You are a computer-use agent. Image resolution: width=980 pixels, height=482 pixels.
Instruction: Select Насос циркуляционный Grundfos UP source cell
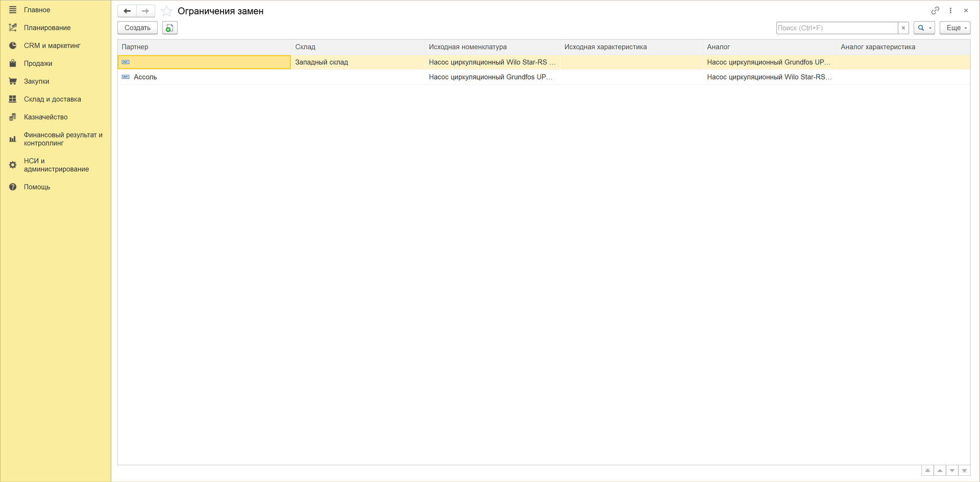click(493, 77)
